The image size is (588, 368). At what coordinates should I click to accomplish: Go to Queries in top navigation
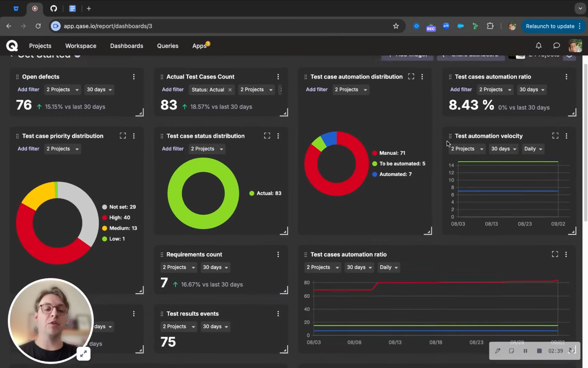(168, 46)
